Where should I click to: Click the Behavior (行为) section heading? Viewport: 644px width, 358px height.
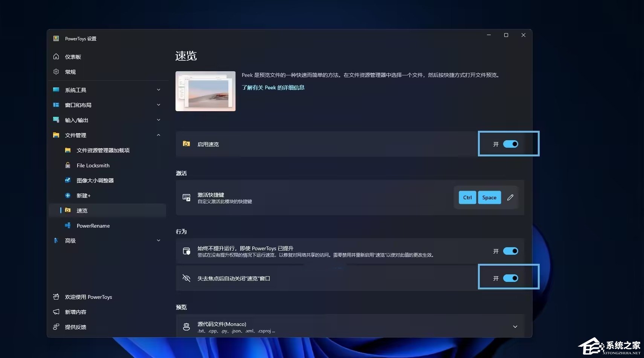181,231
